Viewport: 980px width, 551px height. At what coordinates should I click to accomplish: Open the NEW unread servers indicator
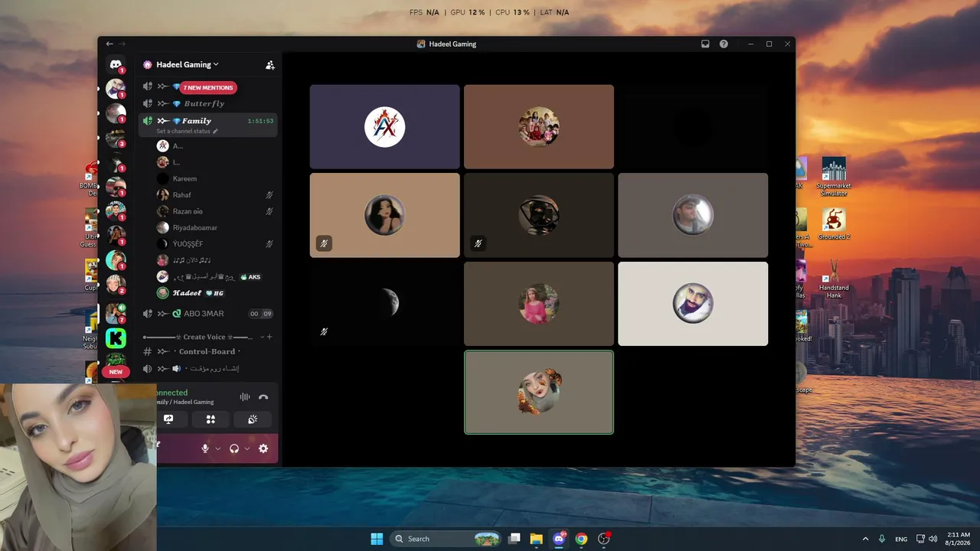116,372
